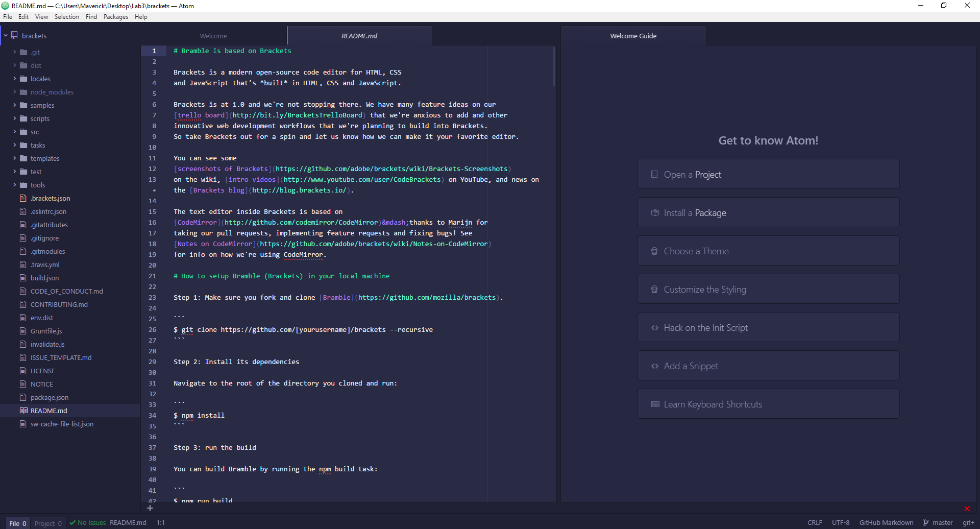The width and height of the screenshot is (980, 529).
Task: Open env.dist file
Action: tap(41, 318)
